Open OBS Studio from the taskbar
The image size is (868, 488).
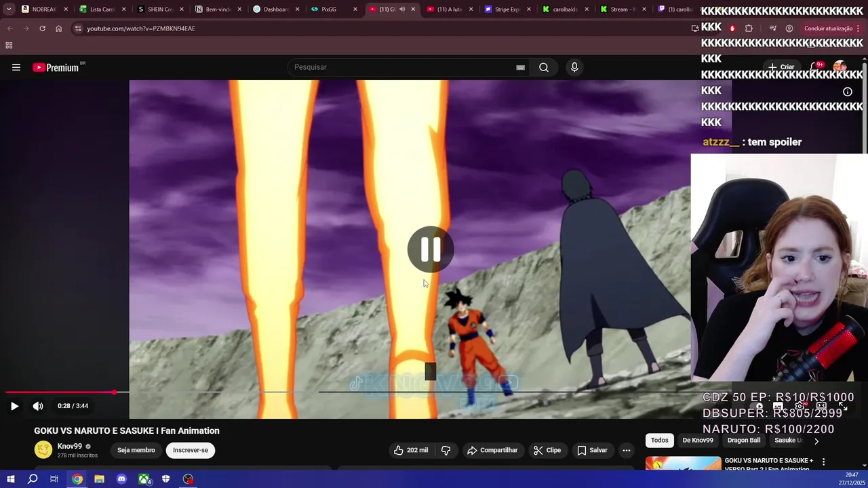(x=188, y=479)
